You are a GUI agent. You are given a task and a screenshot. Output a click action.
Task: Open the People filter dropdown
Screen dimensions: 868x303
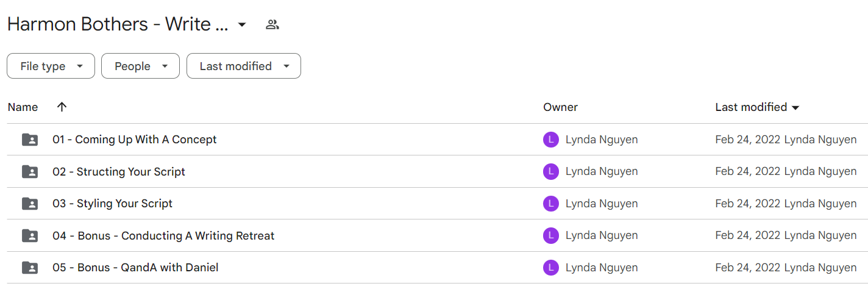pos(140,66)
